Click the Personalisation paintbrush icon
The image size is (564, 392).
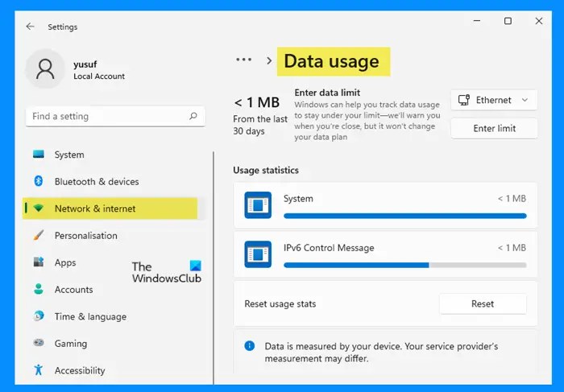tap(39, 235)
